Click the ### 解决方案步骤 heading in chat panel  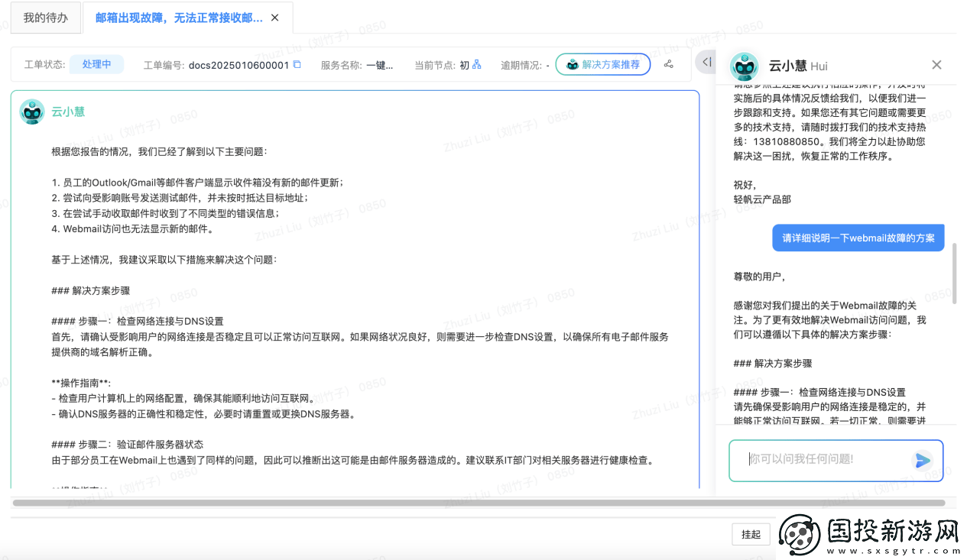[x=772, y=364]
